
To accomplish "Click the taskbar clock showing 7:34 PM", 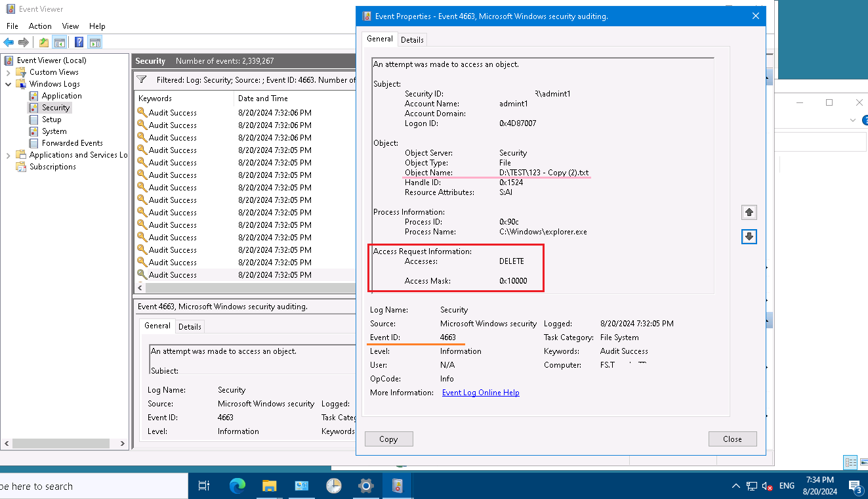I will (x=819, y=486).
